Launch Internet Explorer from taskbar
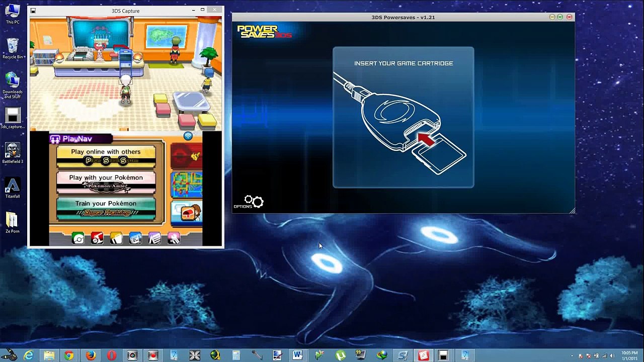The image size is (644, 362). tap(29, 355)
